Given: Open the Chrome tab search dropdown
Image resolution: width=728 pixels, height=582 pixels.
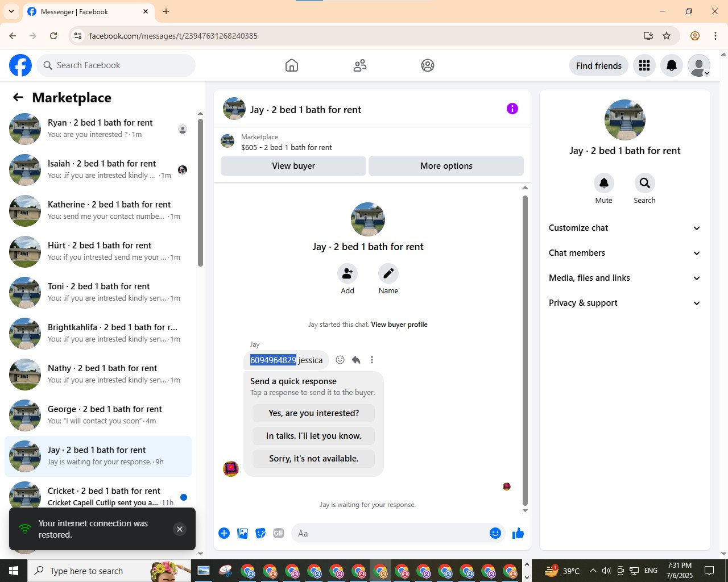Looking at the screenshot, I should point(11,11).
